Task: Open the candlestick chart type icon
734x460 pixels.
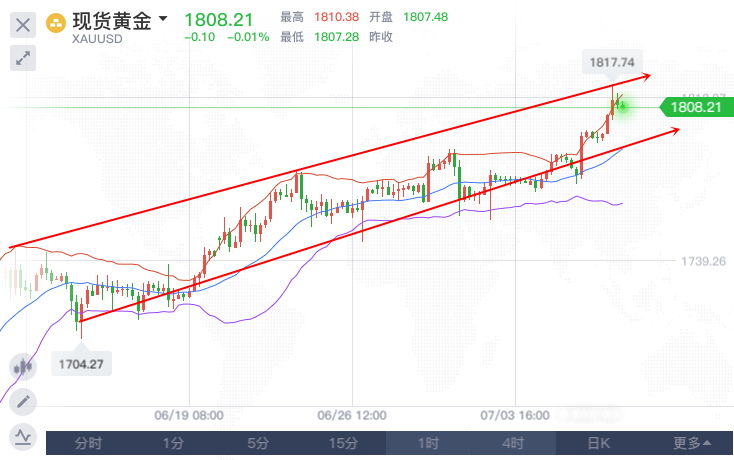Action: tap(22, 367)
